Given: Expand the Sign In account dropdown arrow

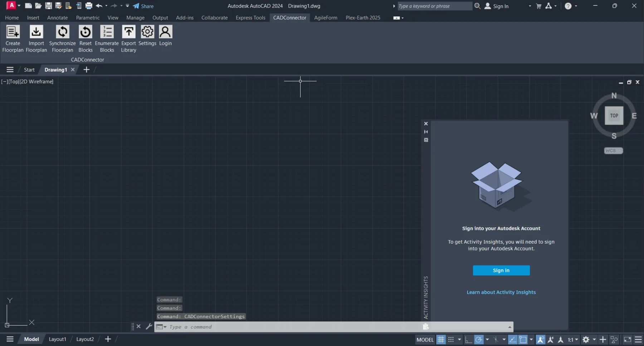Looking at the screenshot, I should (x=530, y=6).
